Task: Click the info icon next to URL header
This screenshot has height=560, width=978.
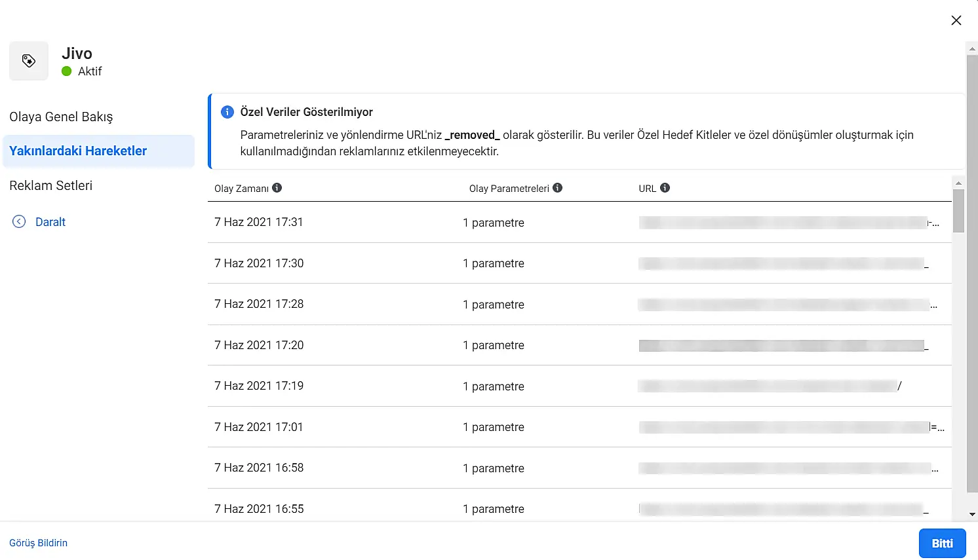Action: (x=665, y=188)
